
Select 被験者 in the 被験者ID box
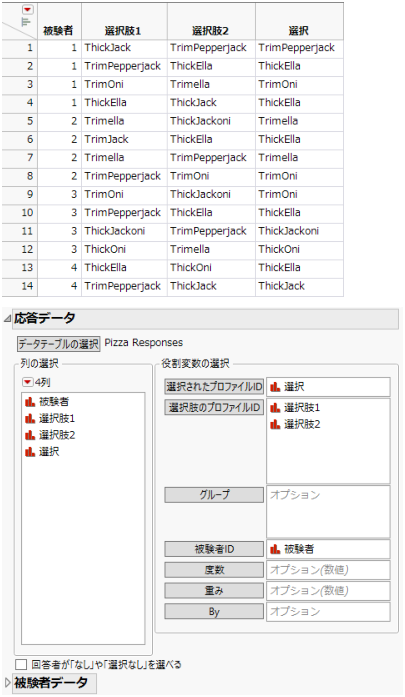(299, 549)
